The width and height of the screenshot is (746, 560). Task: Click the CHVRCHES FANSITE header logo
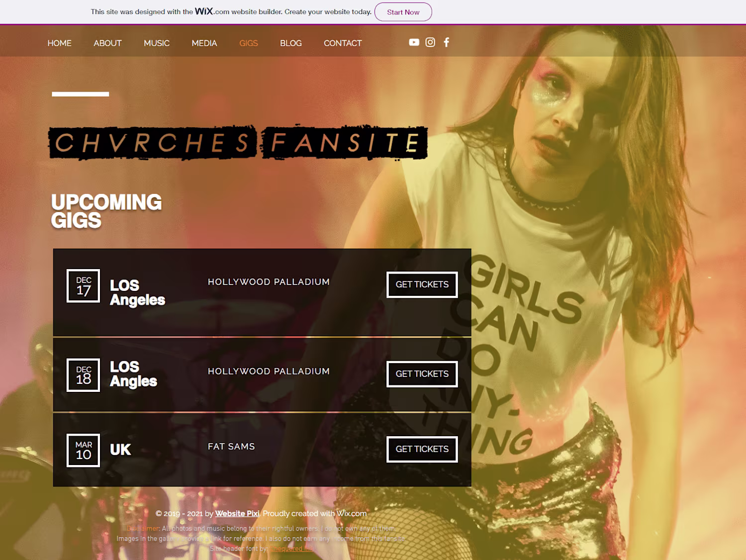[x=238, y=143]
